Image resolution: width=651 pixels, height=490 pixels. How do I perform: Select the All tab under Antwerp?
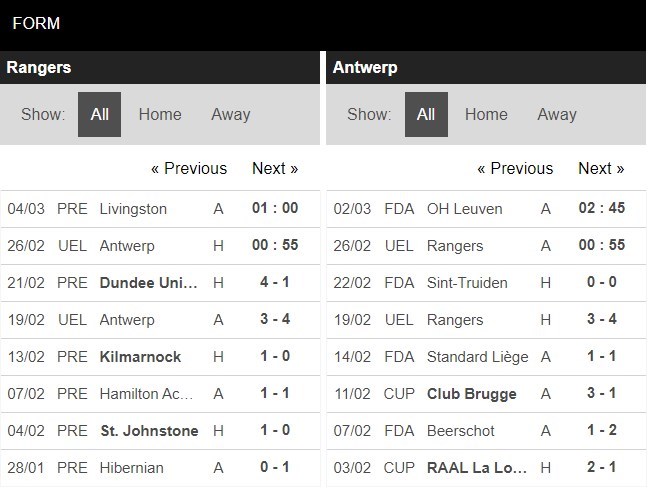tap(426, 114)
